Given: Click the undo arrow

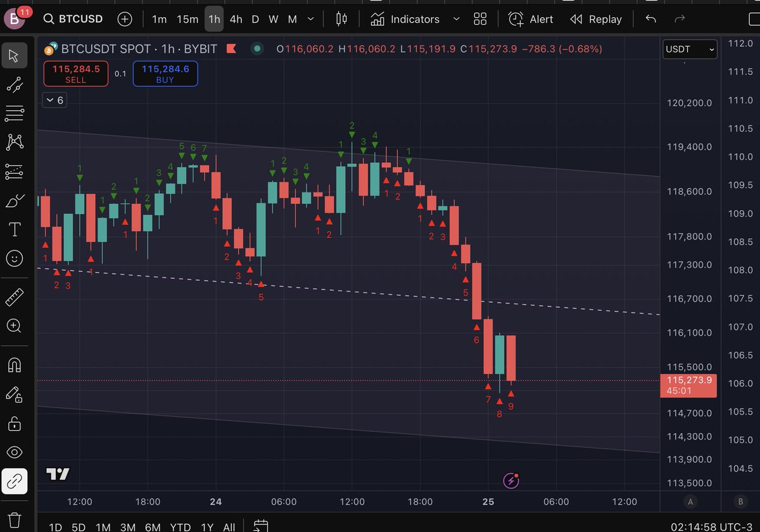Looking at the screenshot, I should 650,19.
